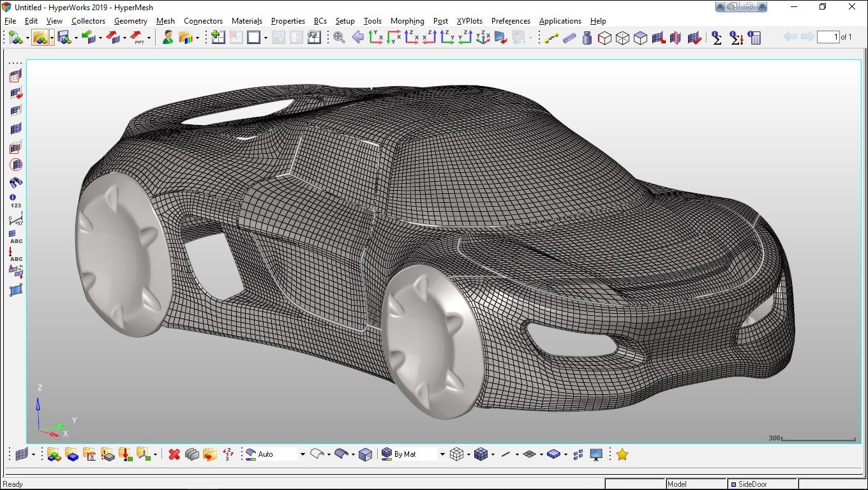The height and width of the screenshot is (490, 868).
Task: Open the XYPlots menu
Action: pos(470,21)
